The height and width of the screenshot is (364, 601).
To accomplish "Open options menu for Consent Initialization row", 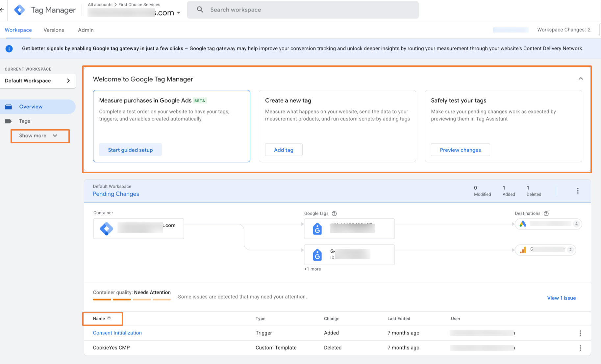I will coord(580,333).
